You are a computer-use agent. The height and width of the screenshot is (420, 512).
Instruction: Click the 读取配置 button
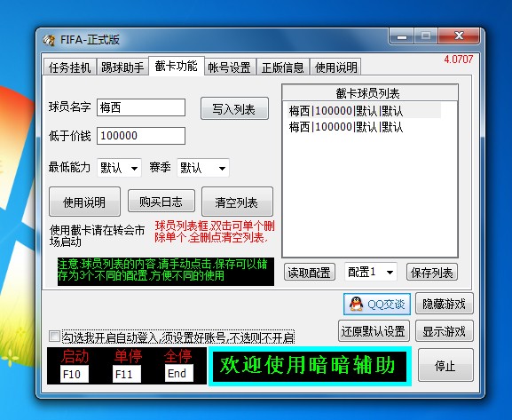point(310,272)
